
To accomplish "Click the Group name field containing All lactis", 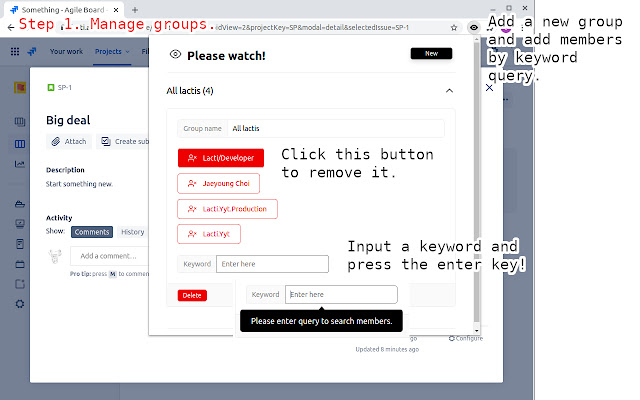I will (x=336, y=129).
